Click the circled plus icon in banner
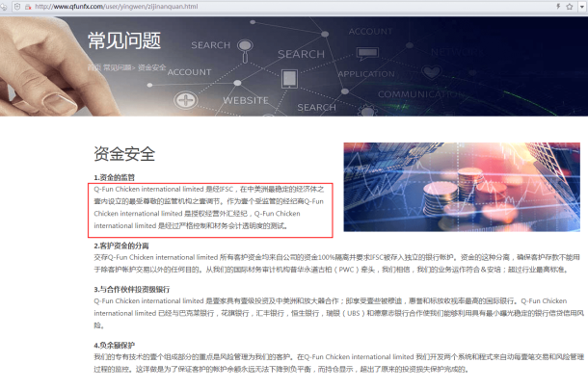Screen dimensions: 588x389 [x=186, y=100]
